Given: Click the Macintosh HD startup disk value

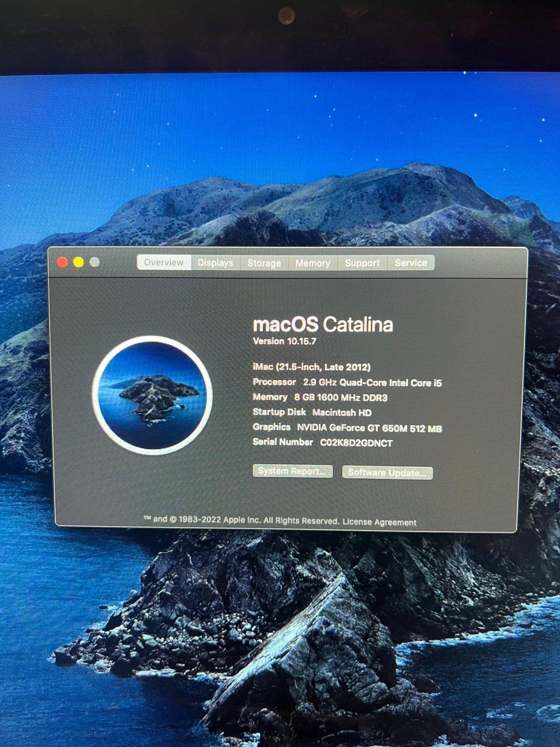Looking at the screenshot, I should click(x=342, y=412).
